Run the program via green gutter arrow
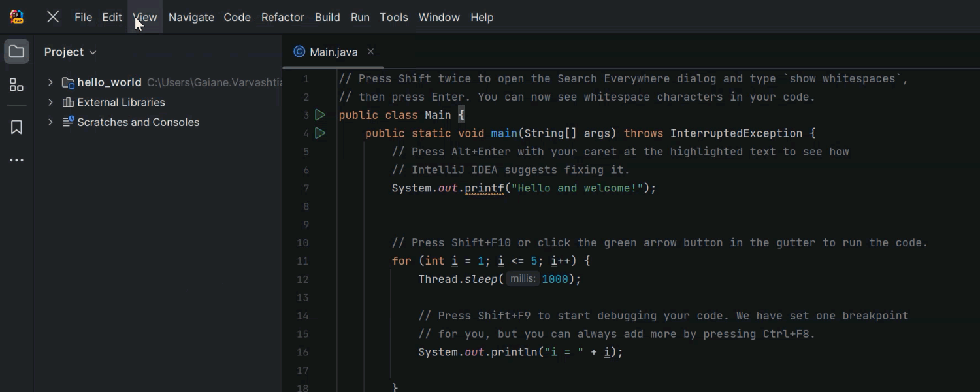The width and height of the screenshot is (980, 392). point(319,114)
